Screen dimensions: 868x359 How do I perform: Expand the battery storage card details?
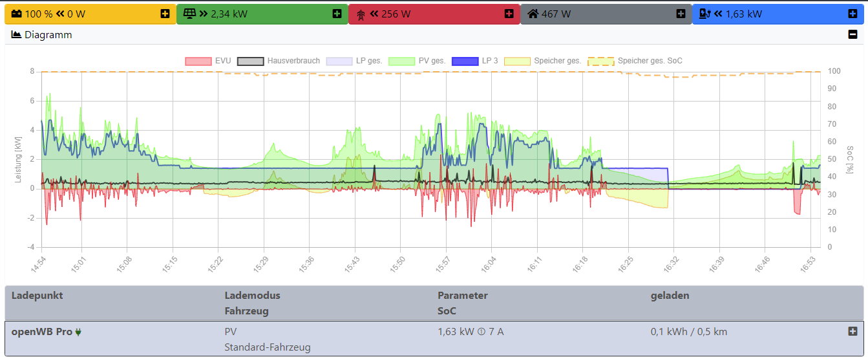pyautogui.click(x=165, y=14)
